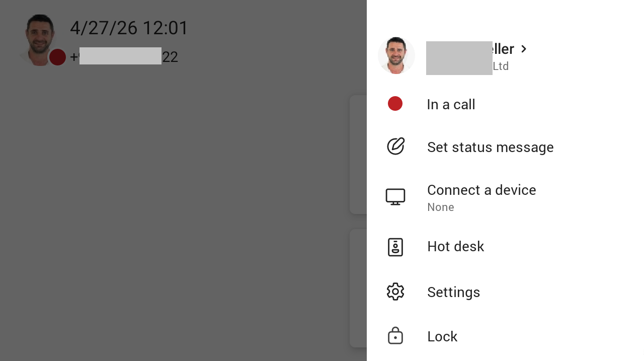Click the None label under Connect a device
This screenshot has height=361, width=644.
pos(441,207)
